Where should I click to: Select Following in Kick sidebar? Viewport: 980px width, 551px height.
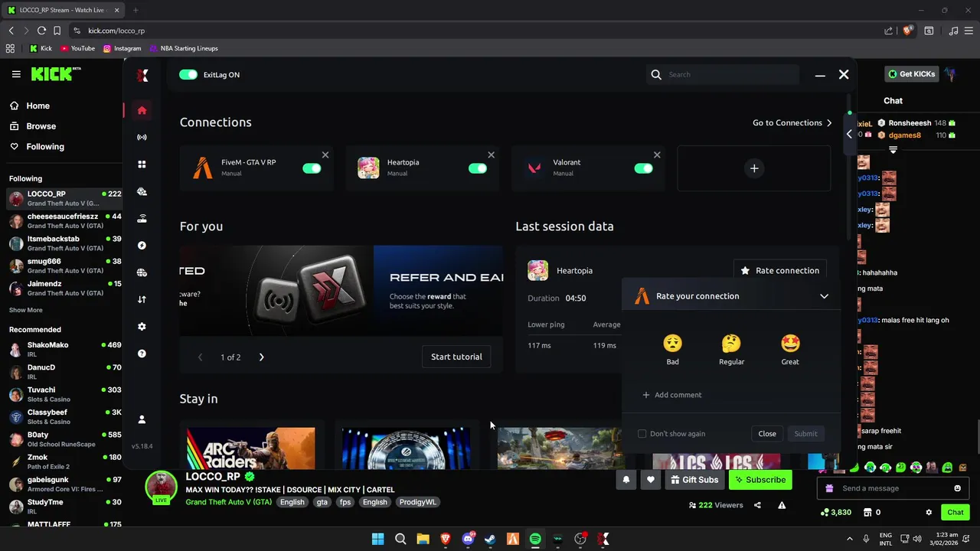(x=37, y=146)
